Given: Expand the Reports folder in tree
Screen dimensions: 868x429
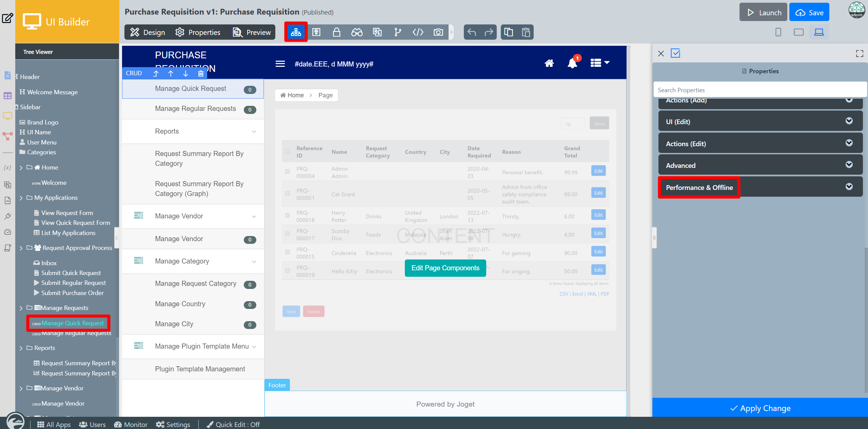Looking at the screenshot, I should [x=21, y=348].
